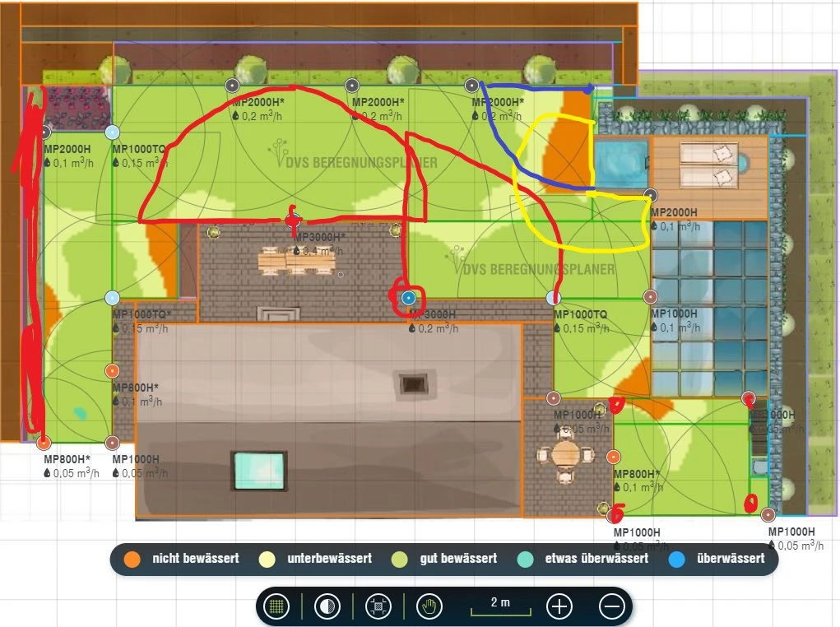Select the MP1000TQ* sprinkler icon

coord(112,298)
